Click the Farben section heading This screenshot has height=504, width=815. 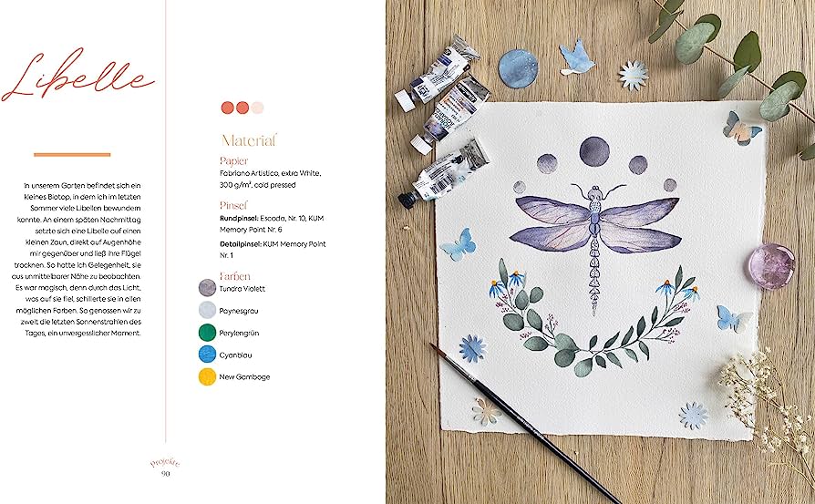coord(235,276)
